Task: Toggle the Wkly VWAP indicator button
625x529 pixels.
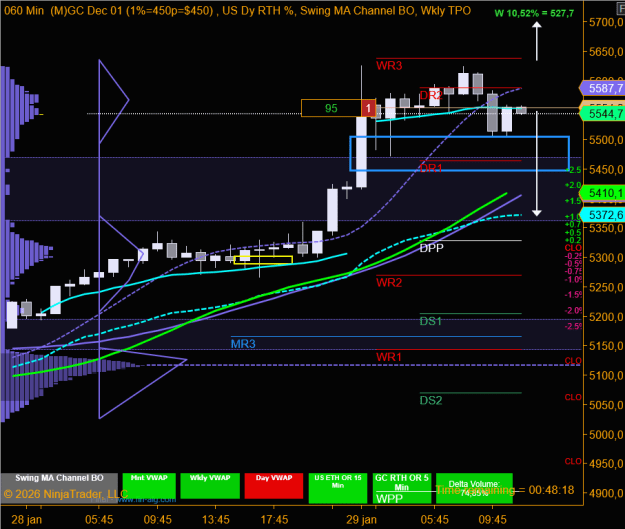Action: tap(210, 486)
